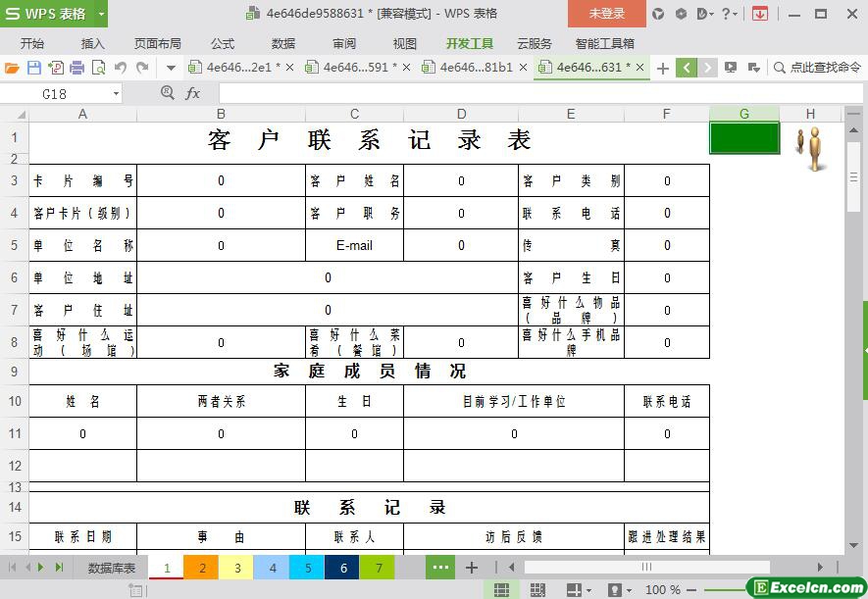Open the 页面布局 ribbon tab

pyautogui.click(x=158, y=44)
